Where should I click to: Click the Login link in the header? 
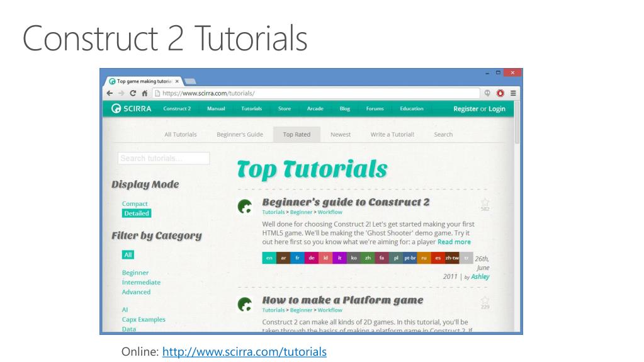pos(497,109)
